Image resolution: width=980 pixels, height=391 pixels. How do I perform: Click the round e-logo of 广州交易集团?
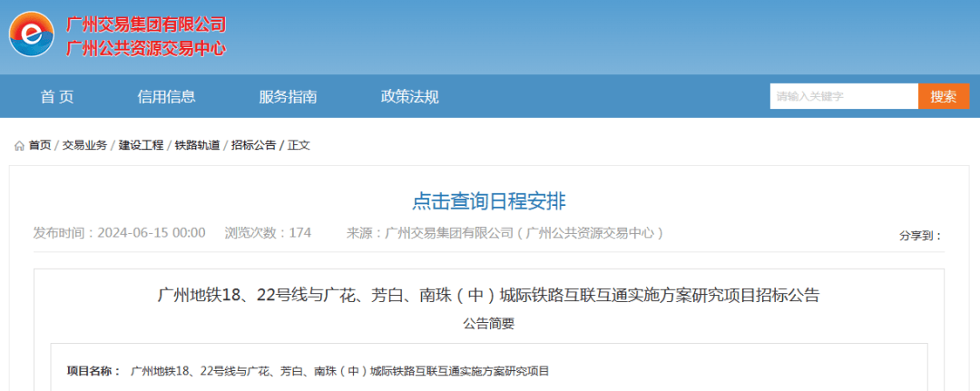point(32,34)
